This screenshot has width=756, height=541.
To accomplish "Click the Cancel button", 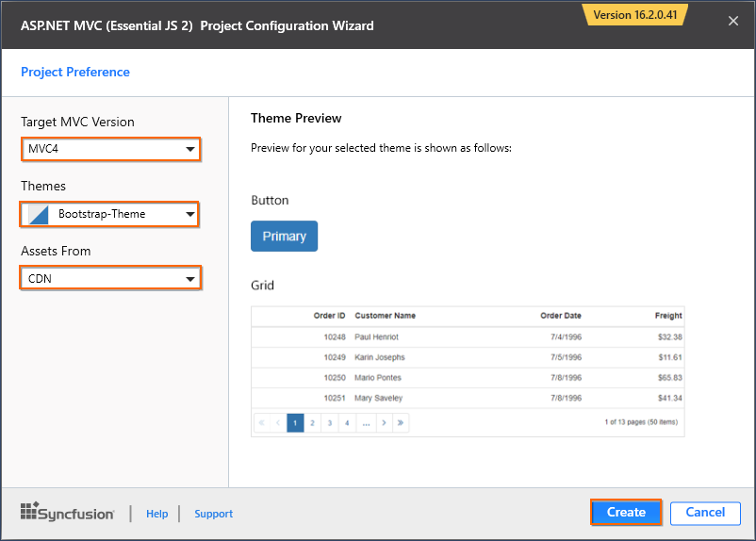I will (x=705, y=513).
